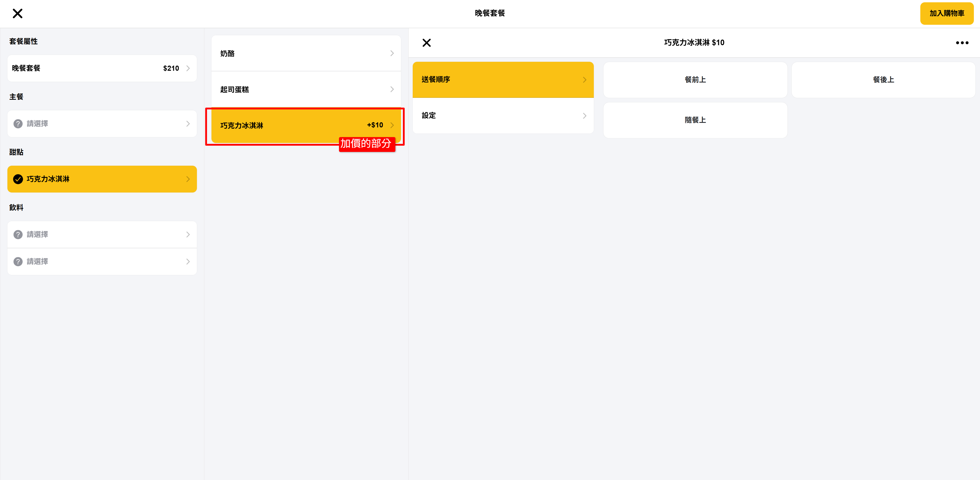Open the 送餐順序 tab

[502, 80]
